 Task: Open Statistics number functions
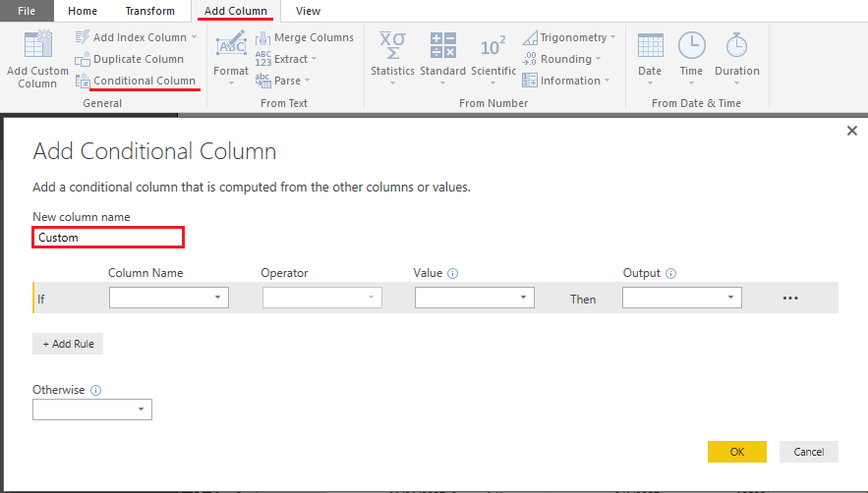pos(392,57)
